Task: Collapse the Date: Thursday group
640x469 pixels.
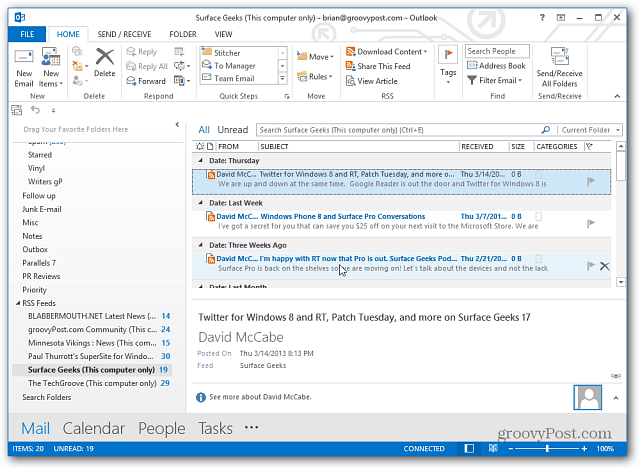Action: [200, 160]
